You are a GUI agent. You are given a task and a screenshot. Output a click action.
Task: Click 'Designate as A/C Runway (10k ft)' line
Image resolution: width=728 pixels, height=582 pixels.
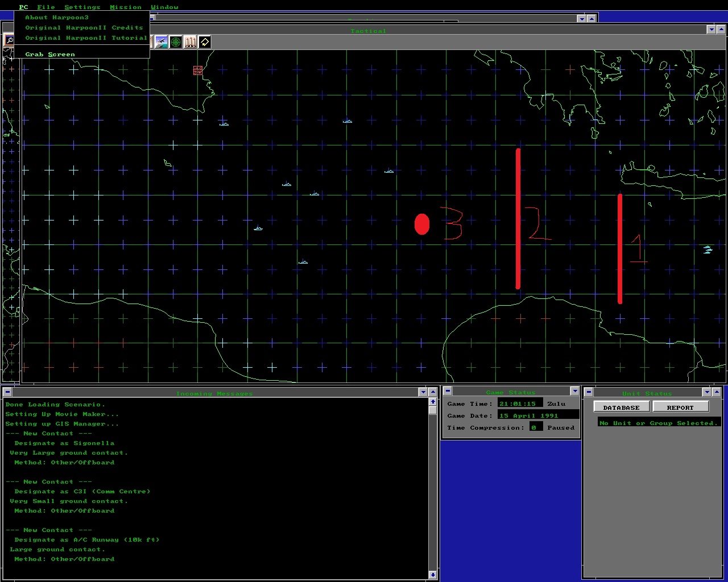(87, 540)
